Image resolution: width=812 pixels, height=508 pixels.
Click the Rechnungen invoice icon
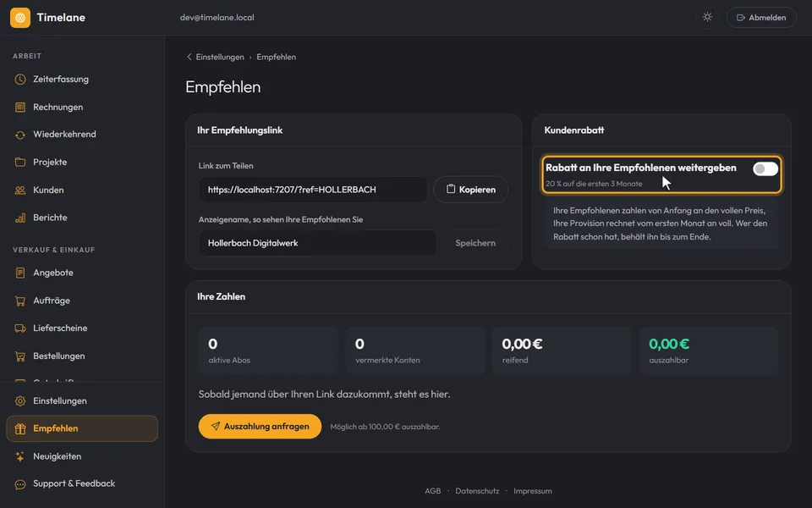20,108
